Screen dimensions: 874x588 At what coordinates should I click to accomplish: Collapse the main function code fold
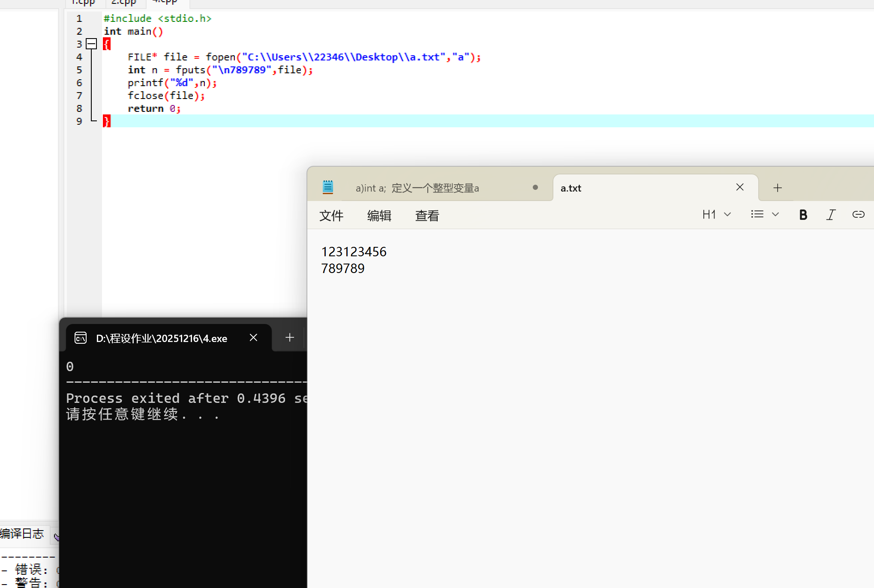coord(91,44)
